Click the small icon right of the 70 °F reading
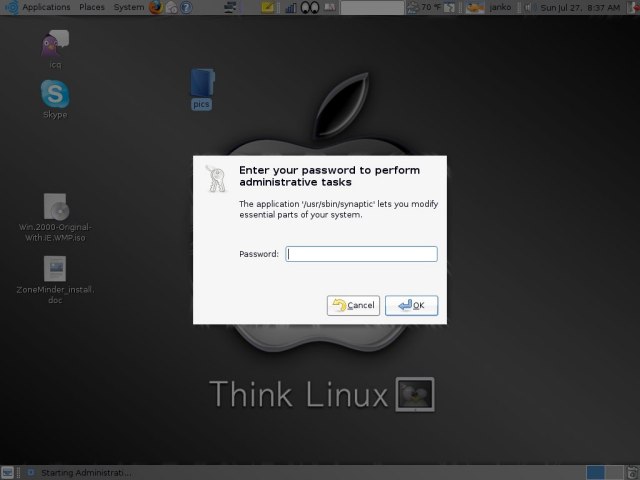This screenshot has width=640, height=480. click(449, 7)
